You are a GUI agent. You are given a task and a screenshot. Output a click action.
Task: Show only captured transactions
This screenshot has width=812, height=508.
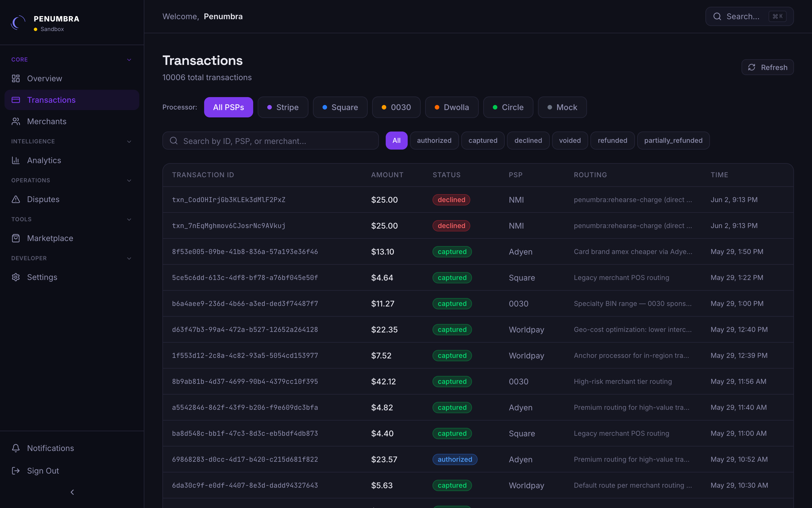483,141
